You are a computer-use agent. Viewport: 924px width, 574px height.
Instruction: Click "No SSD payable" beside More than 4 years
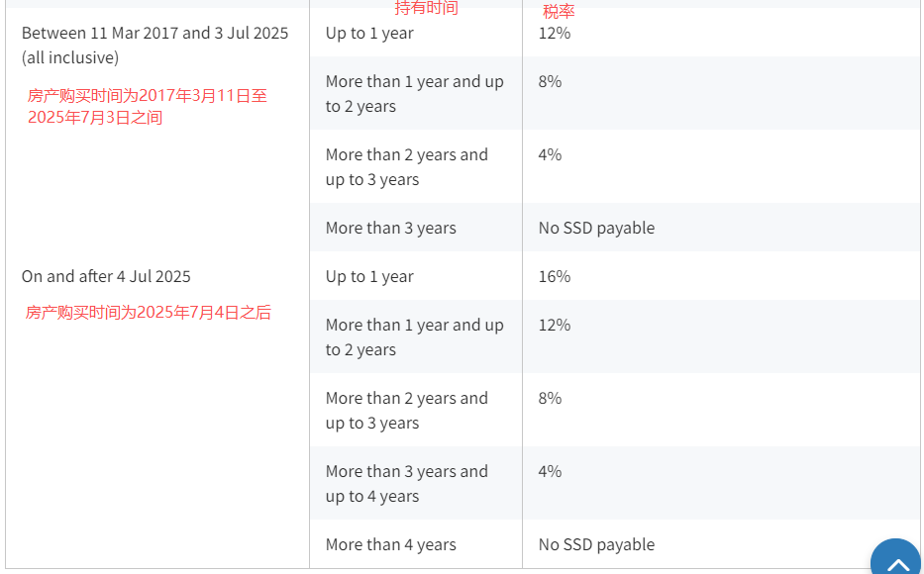(x=596, y=544)
